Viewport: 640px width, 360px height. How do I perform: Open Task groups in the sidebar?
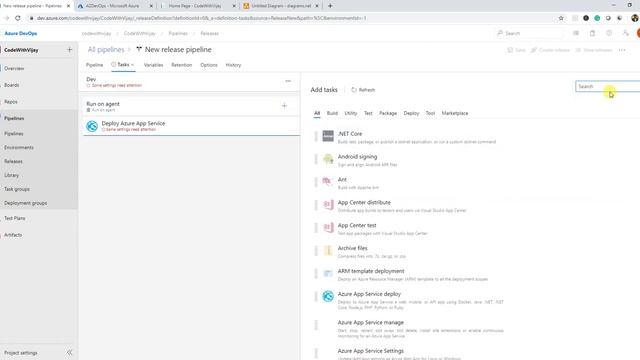(x=17, y=189)
